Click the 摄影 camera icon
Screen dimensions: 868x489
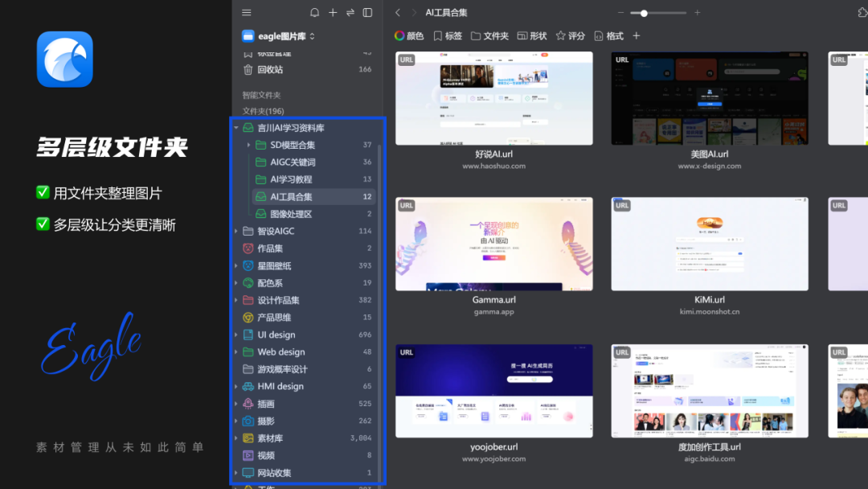point(248,421)
